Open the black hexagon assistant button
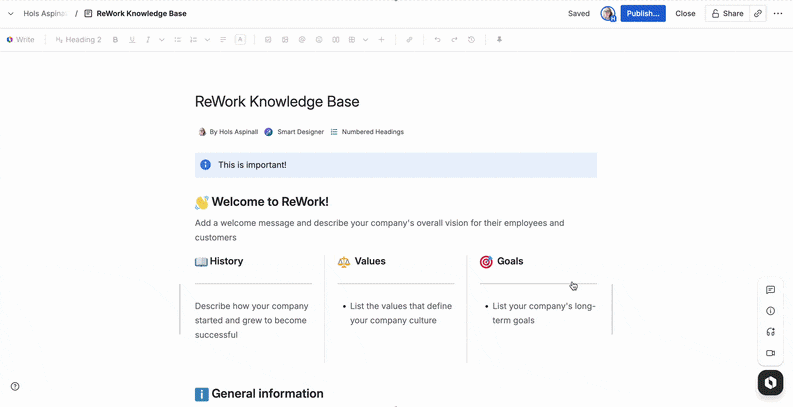Image resolution: width=793 pixels, height=407 pixels. (x=770, y=383)
